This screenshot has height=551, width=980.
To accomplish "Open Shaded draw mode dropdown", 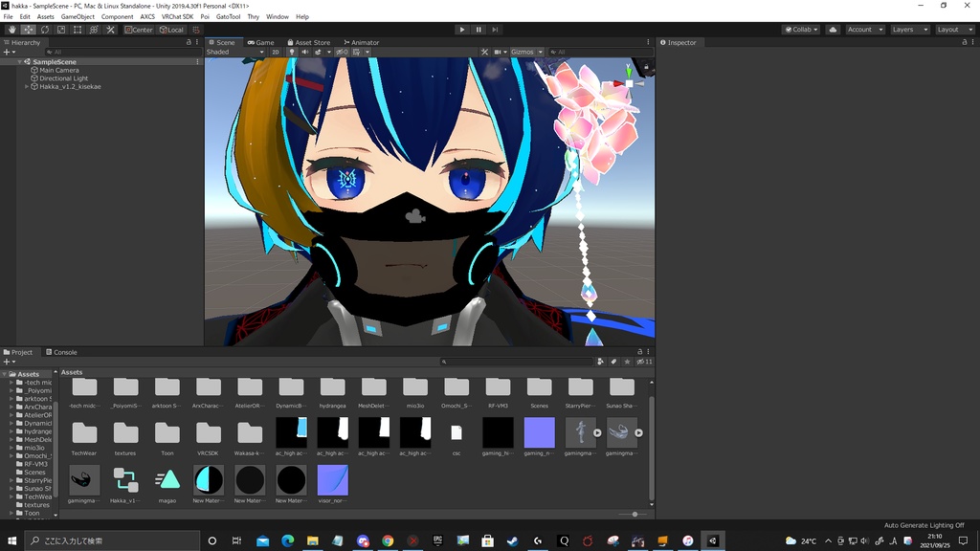I will (x=235, y=52).
